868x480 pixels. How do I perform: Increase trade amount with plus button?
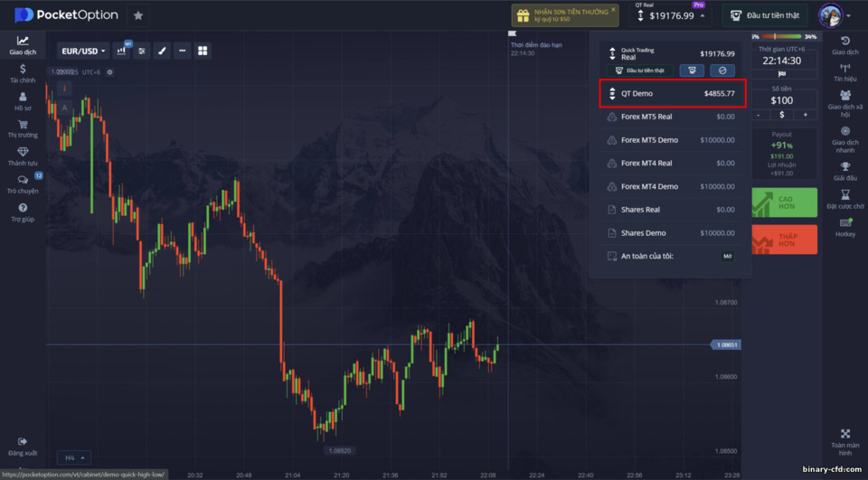pos(806,115)
